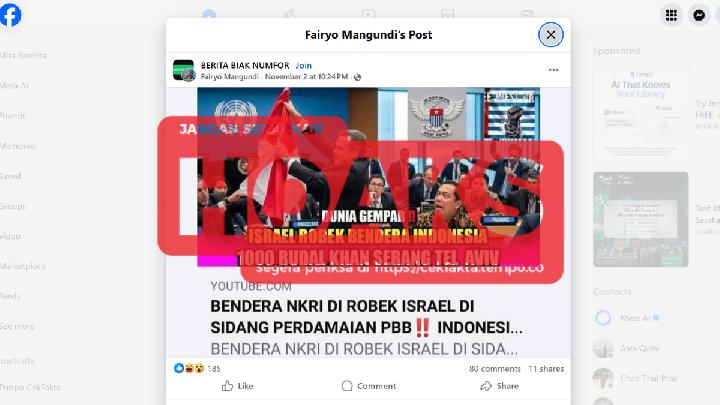Expand See more in left sidebar
Image resolution: width=720 pixels, height=405 pixels.
click(17, 326)
